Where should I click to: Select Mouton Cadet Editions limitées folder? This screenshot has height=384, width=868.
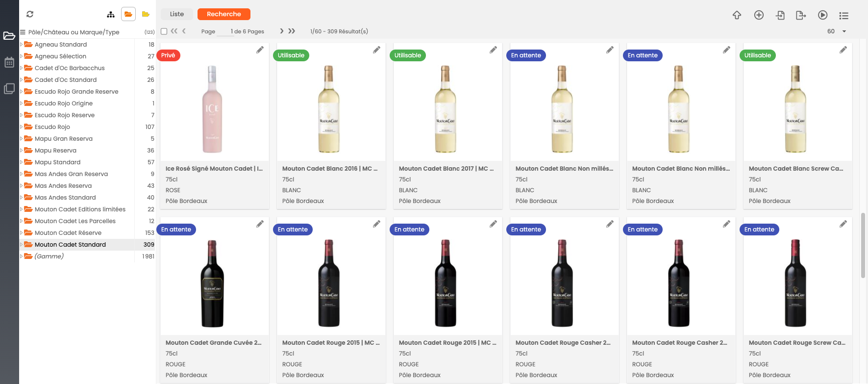point(80,209)
